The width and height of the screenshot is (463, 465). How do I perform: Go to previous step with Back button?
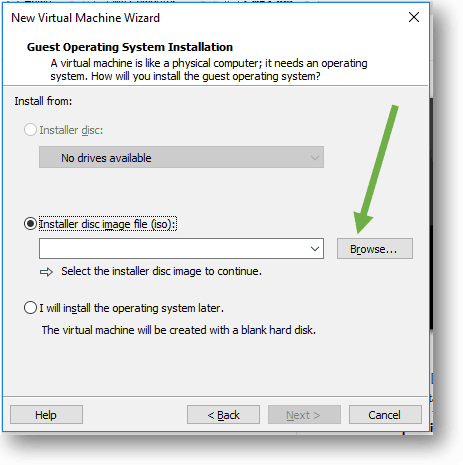[x=223, y=415]
